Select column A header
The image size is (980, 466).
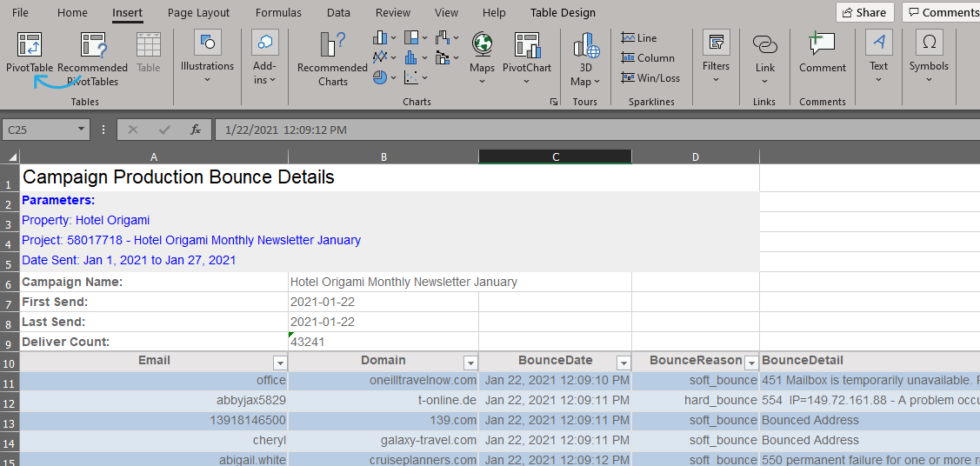pos(154,156)
